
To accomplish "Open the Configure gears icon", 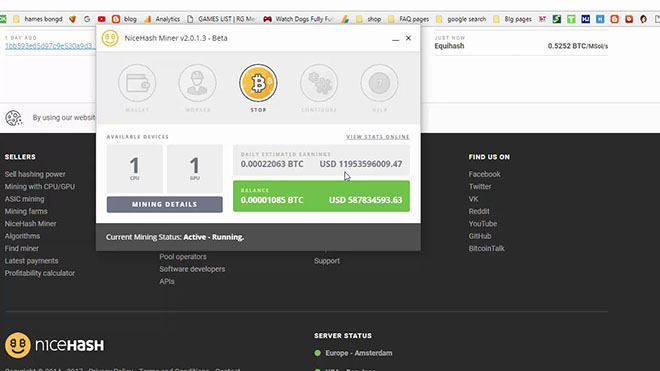I will (319, 83).
